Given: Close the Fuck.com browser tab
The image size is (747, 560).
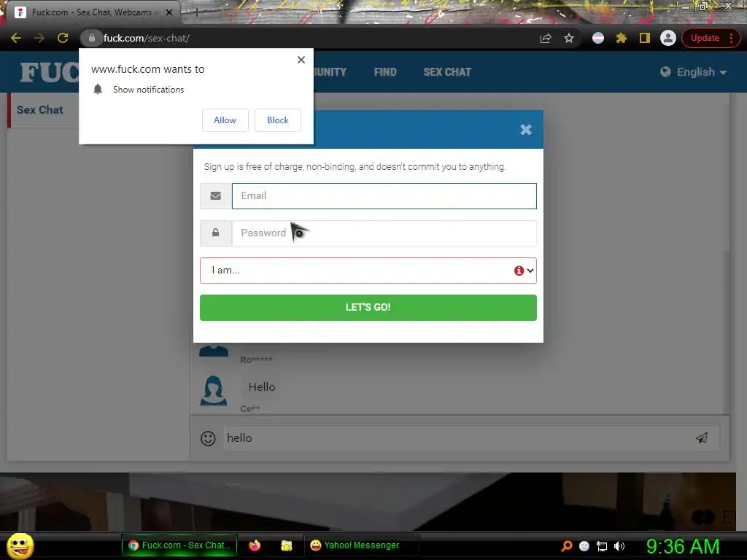Looking at the screenshot, I should (x=169, y=12).
